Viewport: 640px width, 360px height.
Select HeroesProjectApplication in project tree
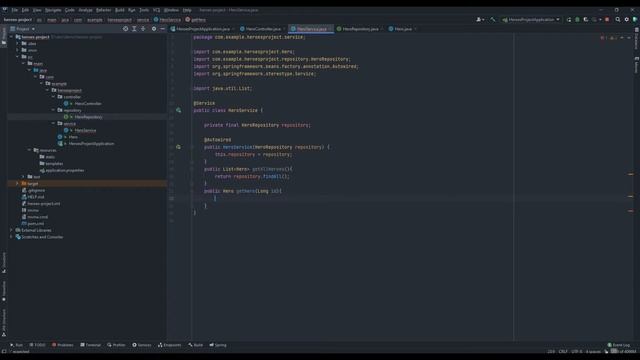click(91, 144)
